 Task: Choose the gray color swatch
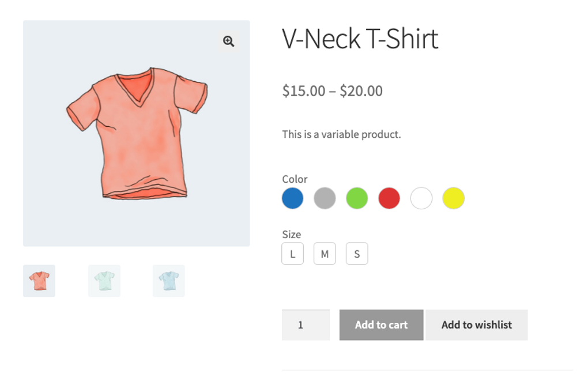coord(325,198)
